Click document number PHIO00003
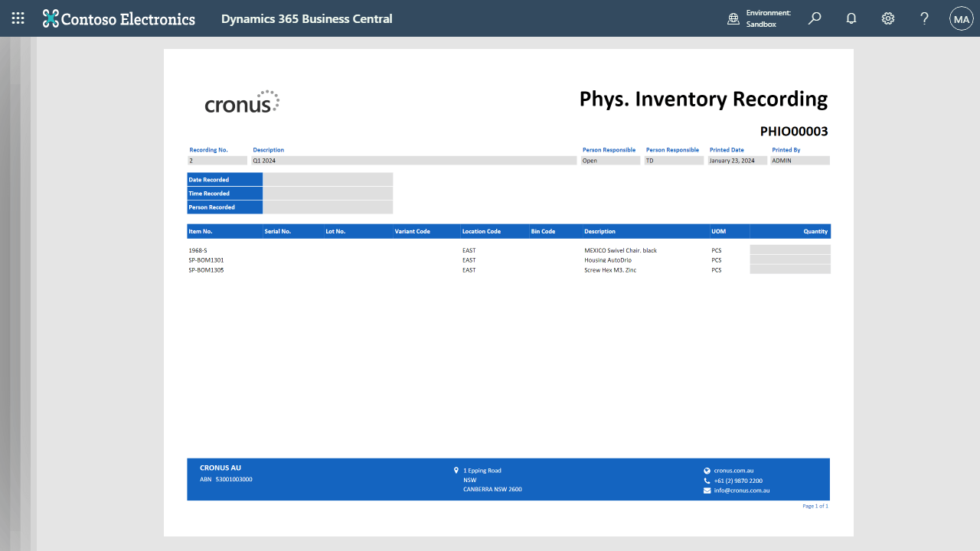Screen dimensions: 980x551 (x=794, y=132)
